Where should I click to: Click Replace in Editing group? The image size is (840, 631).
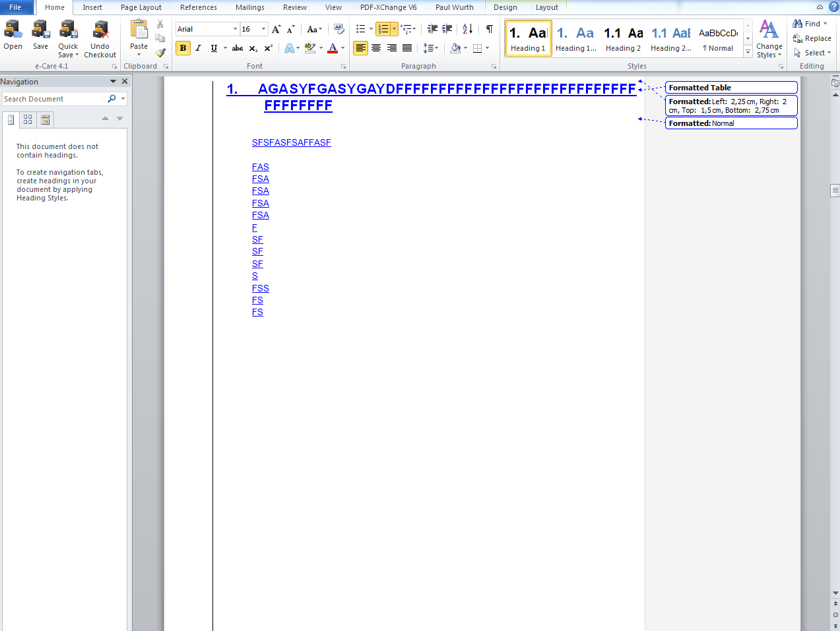tap(812, 38)
